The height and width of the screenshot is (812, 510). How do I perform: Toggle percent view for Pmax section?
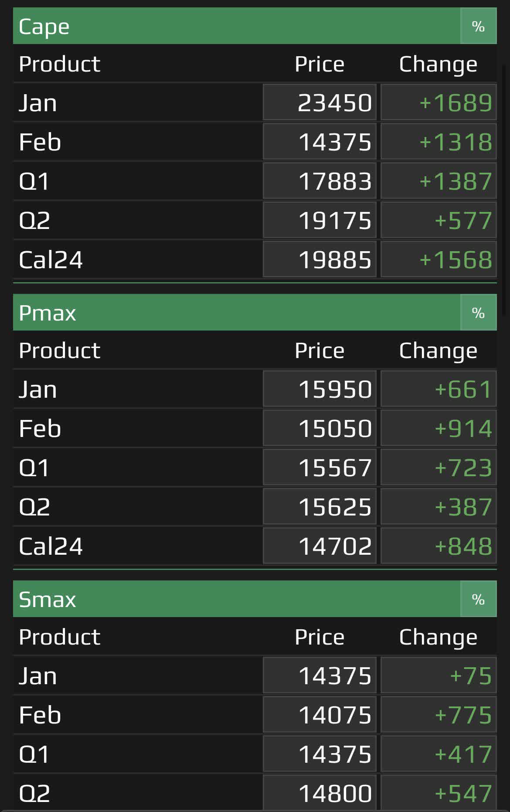click(478, 313)
